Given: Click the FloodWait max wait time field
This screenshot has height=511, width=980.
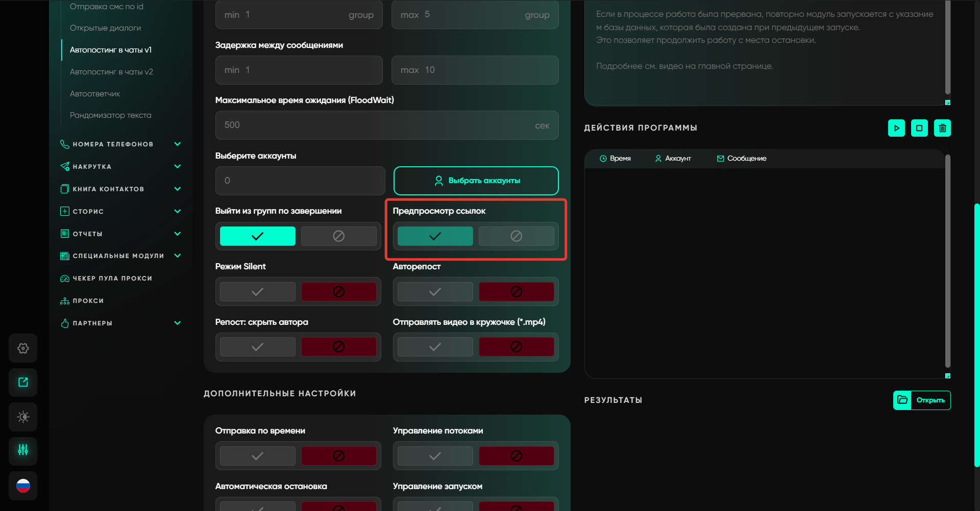Looking at the screenshot, I should pyautogui.click(x=378, y=125).
